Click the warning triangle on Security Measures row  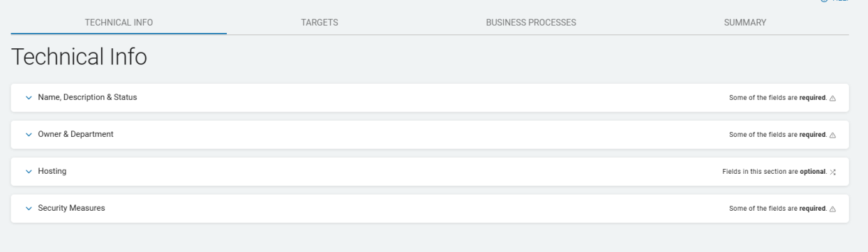(x=832, y=209)
